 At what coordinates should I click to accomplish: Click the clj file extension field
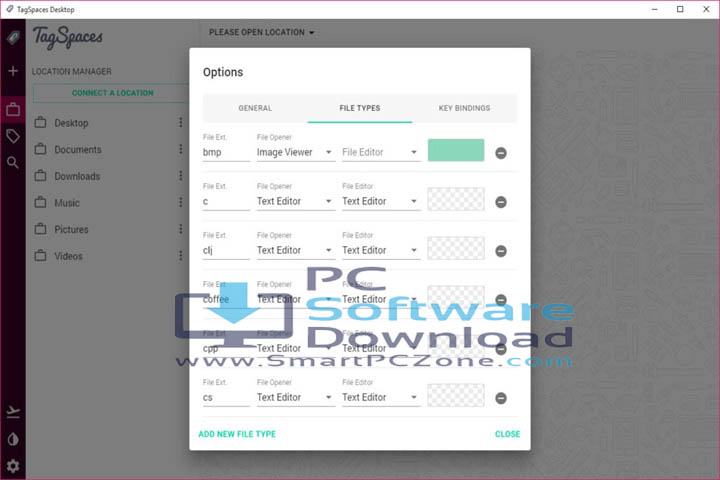coord(226,250)
